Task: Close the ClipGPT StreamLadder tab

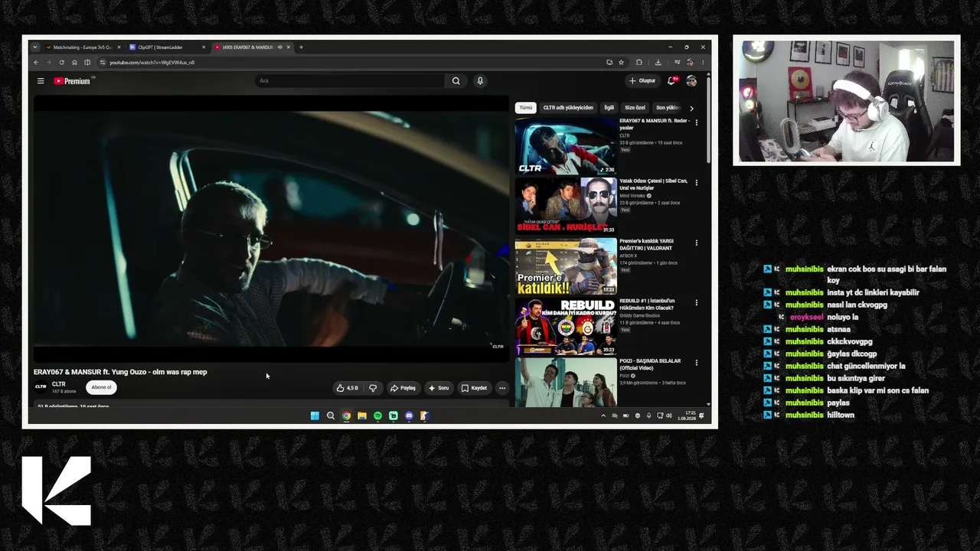Action: tap(204, 47)
